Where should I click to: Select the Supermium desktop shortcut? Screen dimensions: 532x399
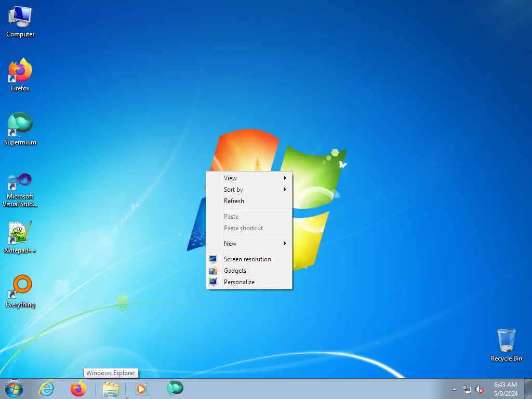pyautogui.click(x=20, y=129)
